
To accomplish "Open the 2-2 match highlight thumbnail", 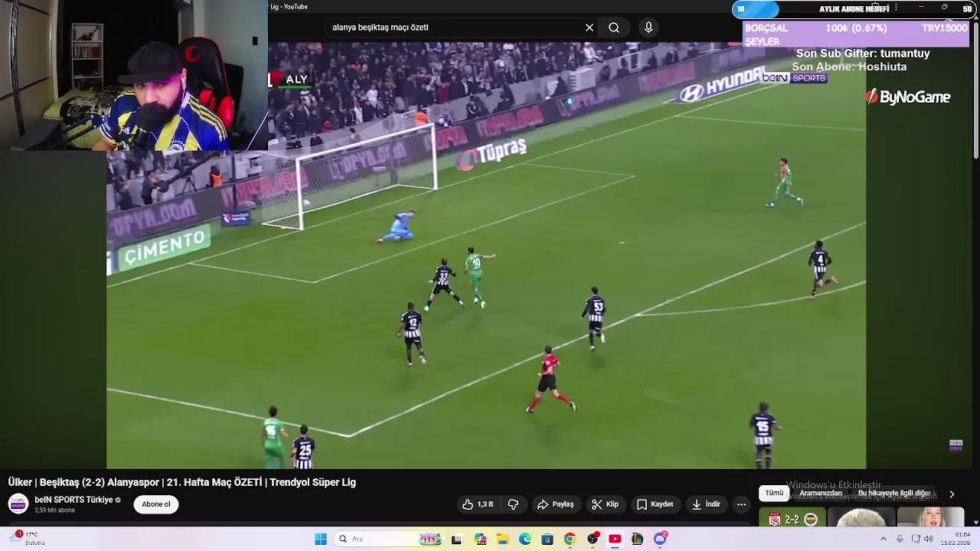I will 792,518.
